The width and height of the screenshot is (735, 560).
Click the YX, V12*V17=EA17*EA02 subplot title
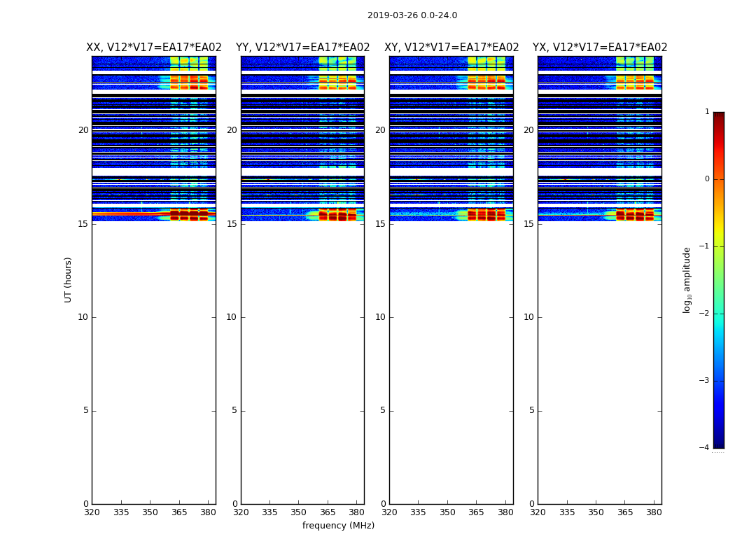[599, 48]
